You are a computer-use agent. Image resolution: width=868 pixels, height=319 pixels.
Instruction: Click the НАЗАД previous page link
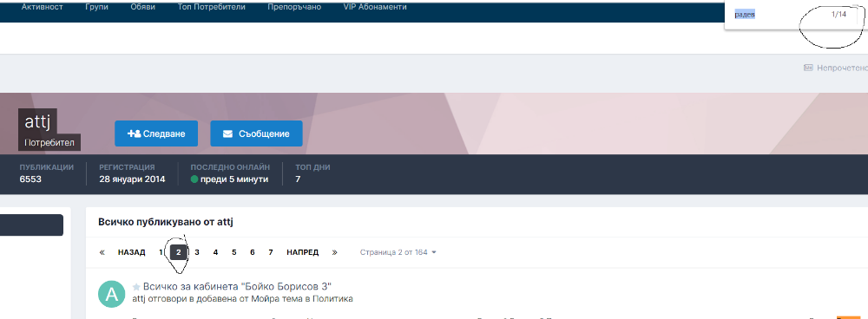(x=132, y=252)
